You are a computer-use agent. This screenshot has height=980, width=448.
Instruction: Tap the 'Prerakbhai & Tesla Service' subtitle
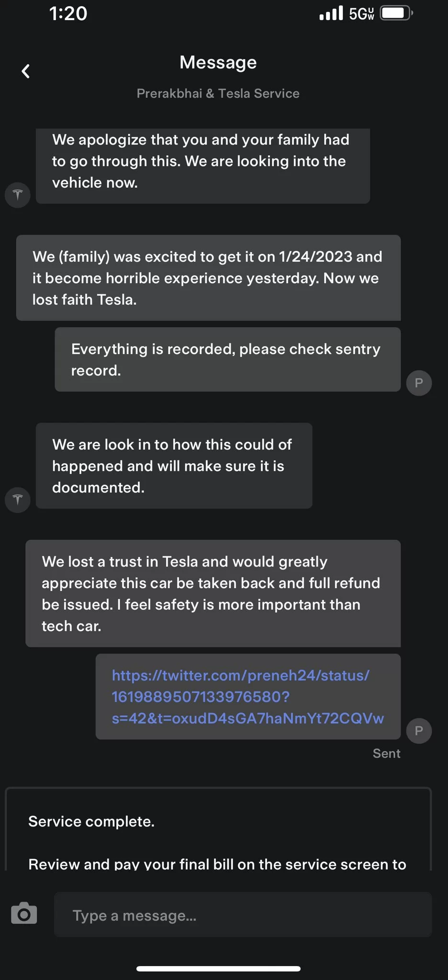(218, 93)
